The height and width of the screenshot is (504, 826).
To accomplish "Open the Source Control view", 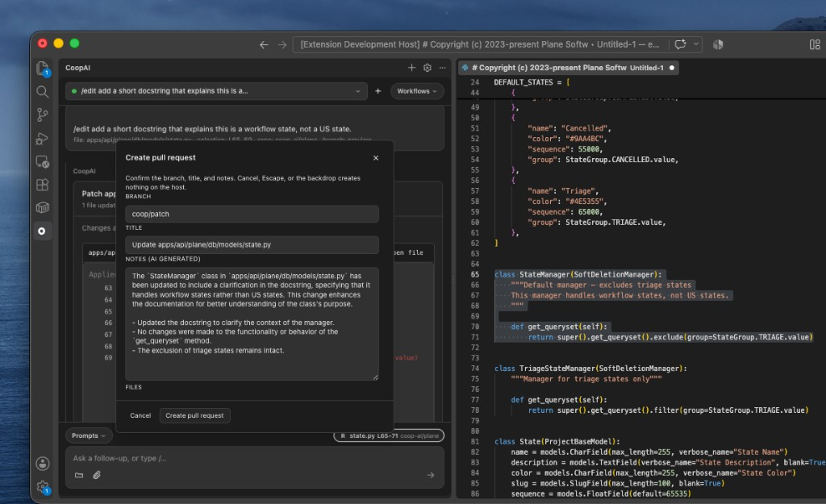I will [43, 115].
